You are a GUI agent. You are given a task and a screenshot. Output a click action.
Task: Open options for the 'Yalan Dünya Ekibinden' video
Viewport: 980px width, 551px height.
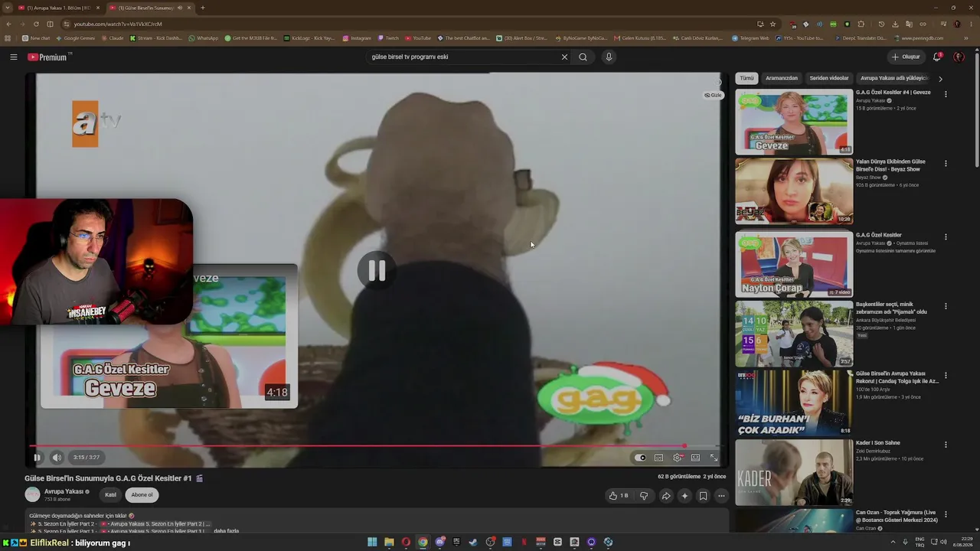point(946,163)
